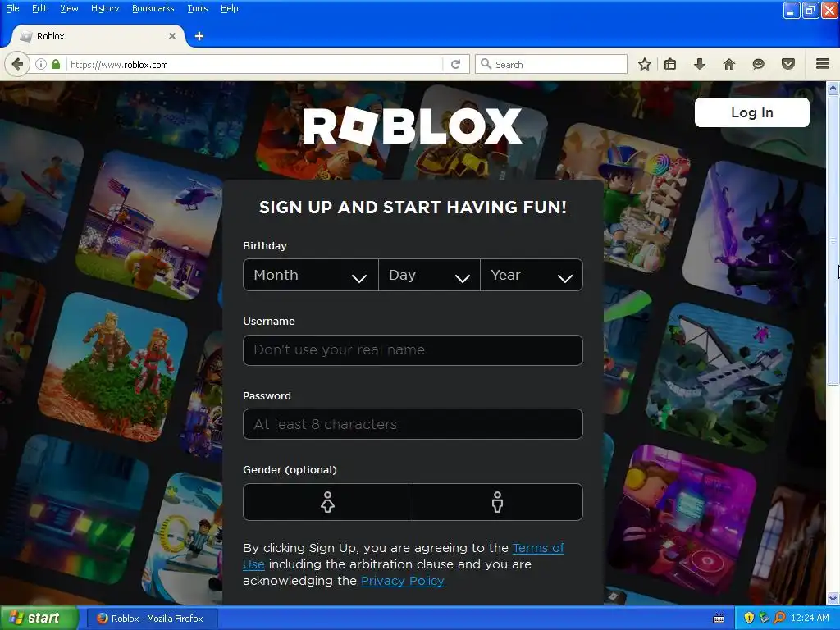
Task: Reload the page with the refresh icon
Action: (456, 64)
